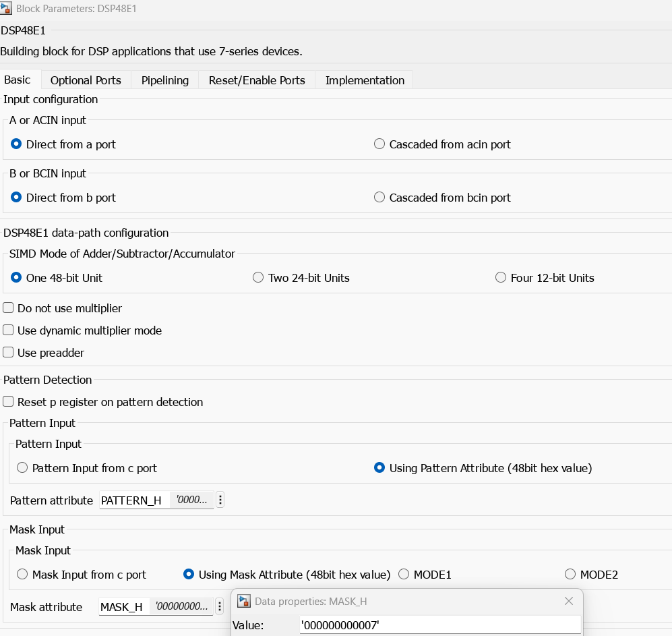This screenshot has height=636, width=672.
Task: Enable the Use preadder option
Action: point(9,353)
